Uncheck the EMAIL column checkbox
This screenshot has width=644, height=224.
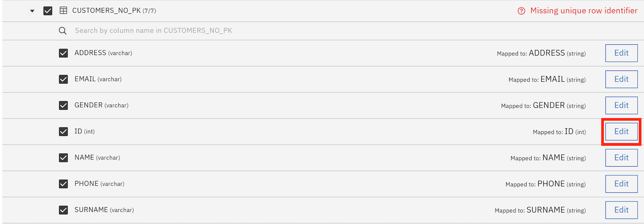coord(63,79)
